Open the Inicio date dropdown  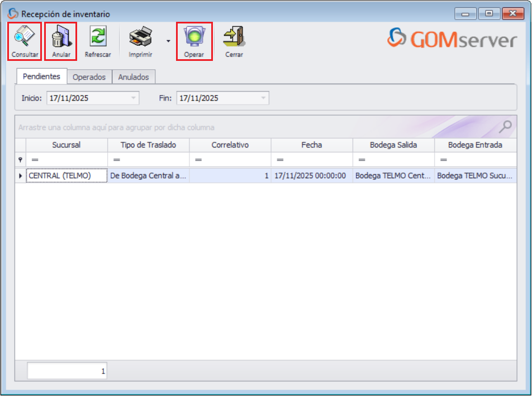[x=134, y=98]
